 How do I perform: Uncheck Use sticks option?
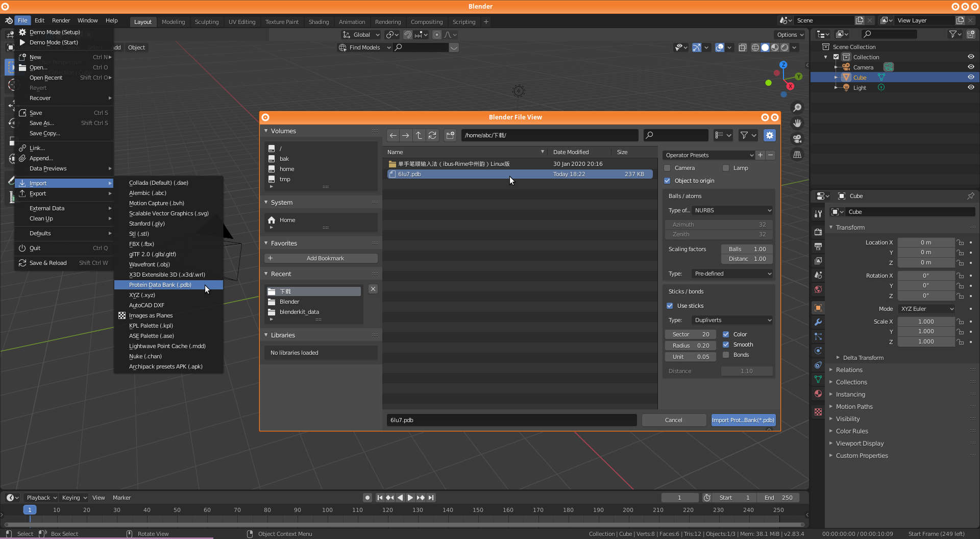(670, 306)
